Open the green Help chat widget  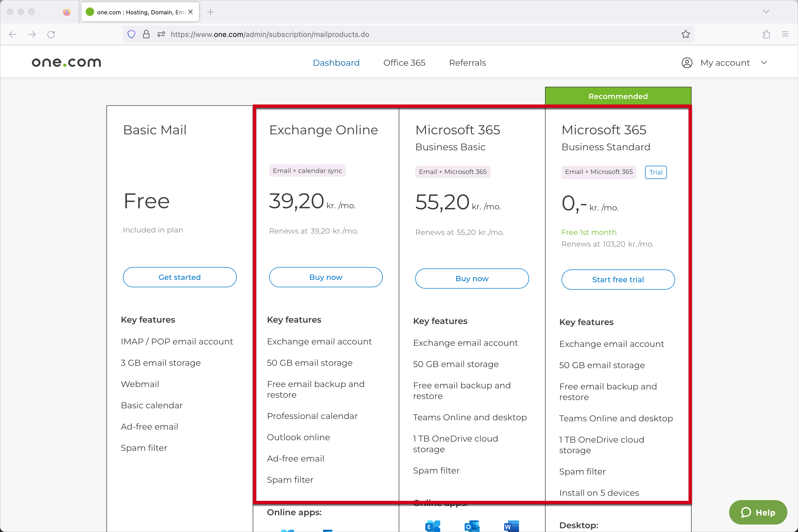758,512
